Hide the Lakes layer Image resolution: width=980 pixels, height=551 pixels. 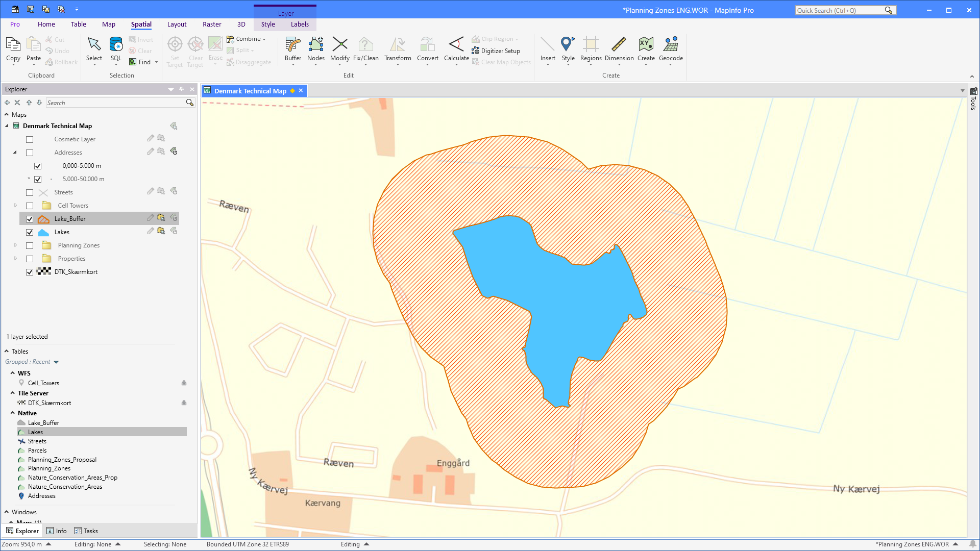(x=30, y=232)
